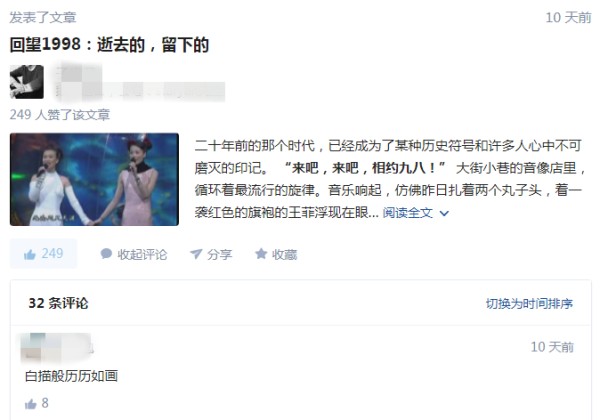Click the 分享 share label

click(220, 254)
